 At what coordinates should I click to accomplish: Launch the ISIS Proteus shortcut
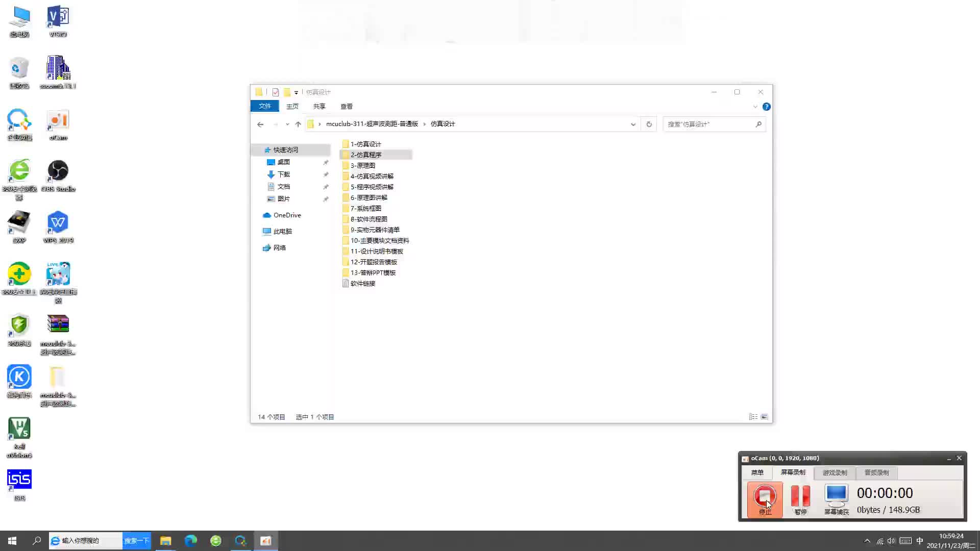click(x=19, y=485)
